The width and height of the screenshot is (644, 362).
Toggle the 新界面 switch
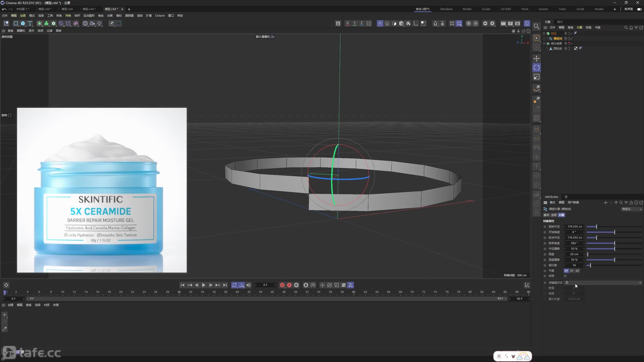pos(639,9)
